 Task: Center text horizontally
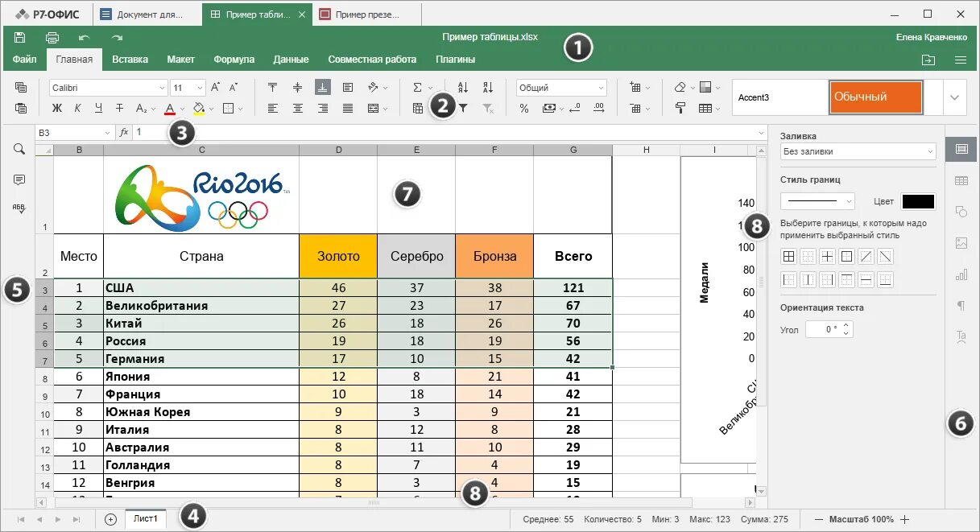pyautogui.click(x=297, y=108)
